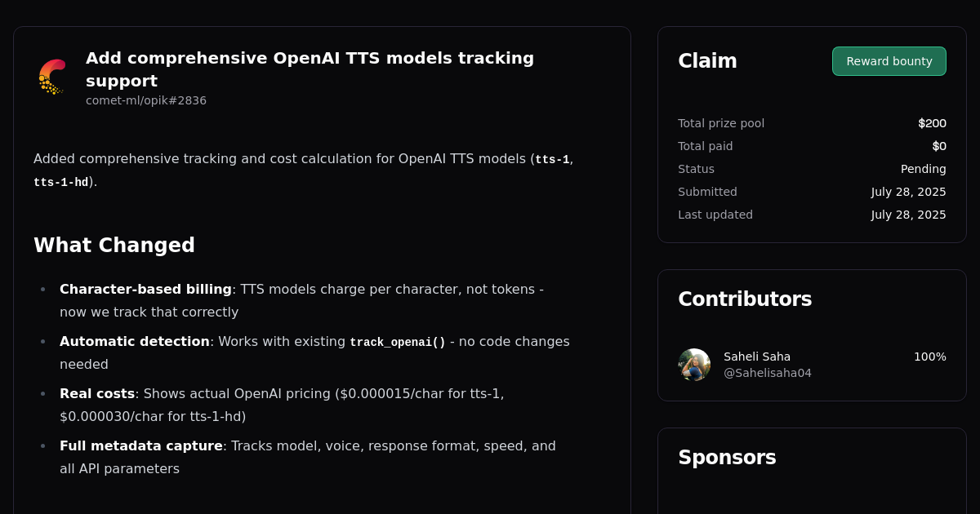
Task: Open the Sponsors section heading
Action: coord(727,457)
